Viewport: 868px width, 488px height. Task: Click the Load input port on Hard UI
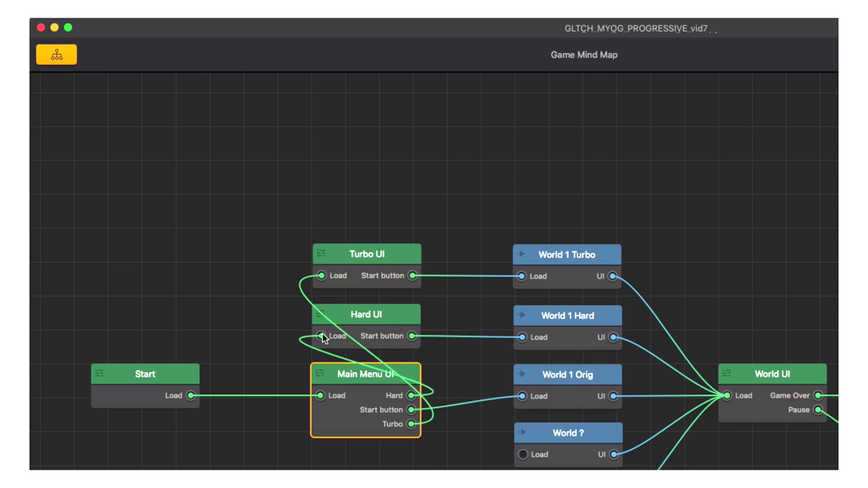pyautogui.click(x=321, y=336)
